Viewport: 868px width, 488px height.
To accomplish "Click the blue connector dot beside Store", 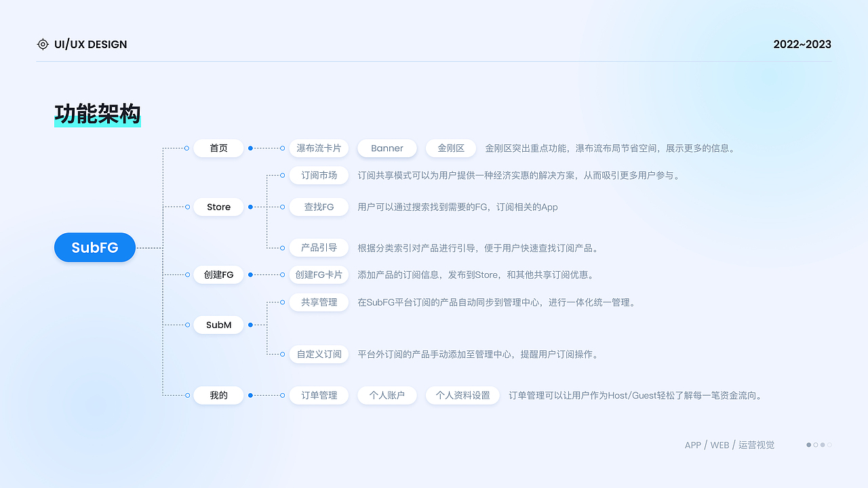I will tap(250, 207).
